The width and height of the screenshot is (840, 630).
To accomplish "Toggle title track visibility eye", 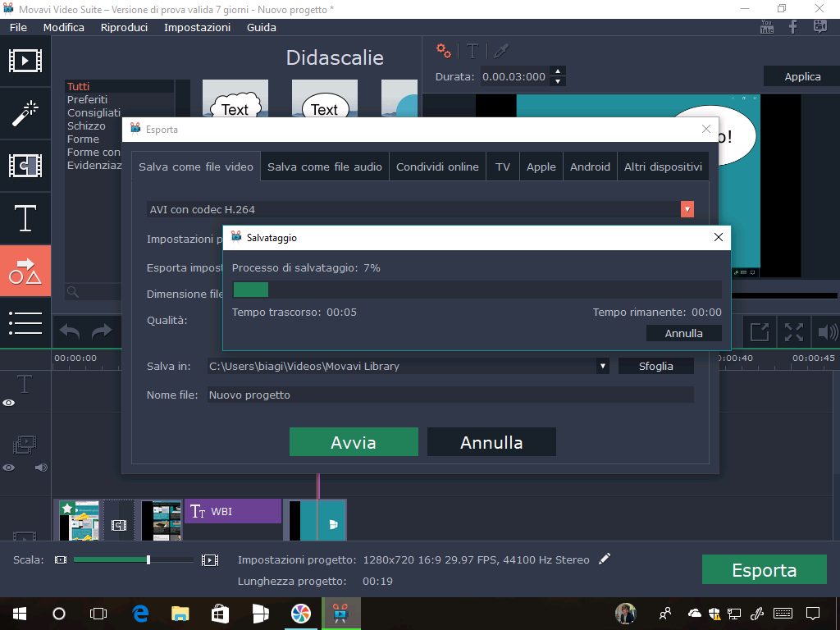I will 8,403.
